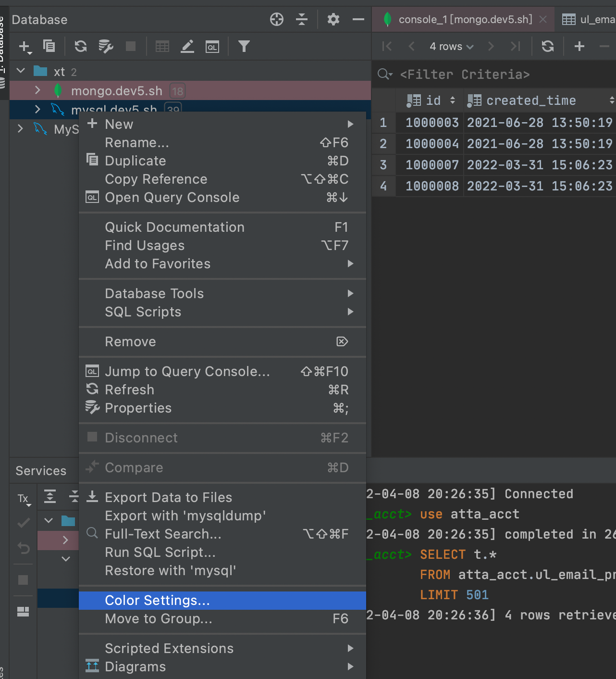Expand the mongo.dev5.sh data source
The width and height of the screenshot is (616, 679).
click(37, 90)
